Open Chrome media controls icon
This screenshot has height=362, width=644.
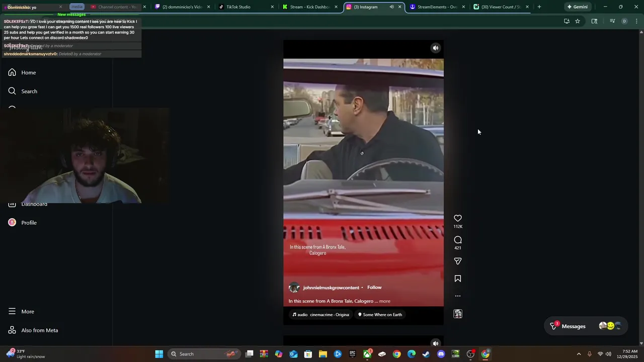coord(612,21)
